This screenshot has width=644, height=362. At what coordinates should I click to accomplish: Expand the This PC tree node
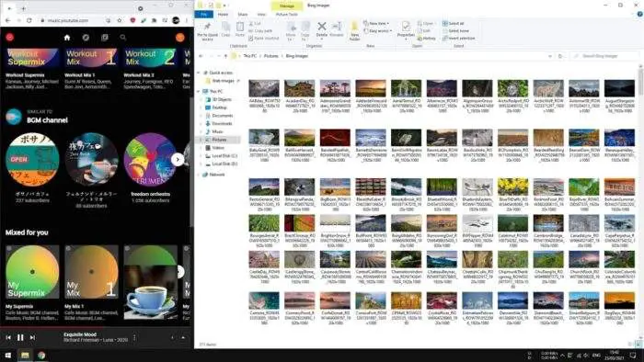[x=199, y=91]
